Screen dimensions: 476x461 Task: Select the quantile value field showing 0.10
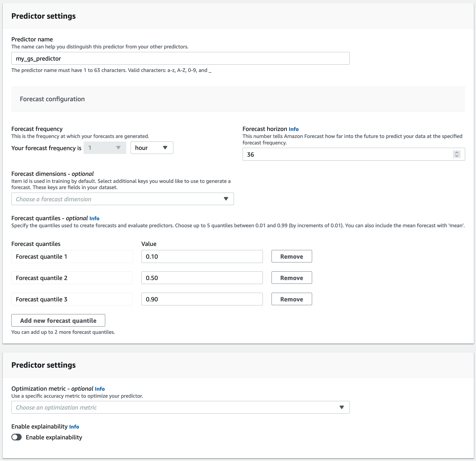(202, 256)
